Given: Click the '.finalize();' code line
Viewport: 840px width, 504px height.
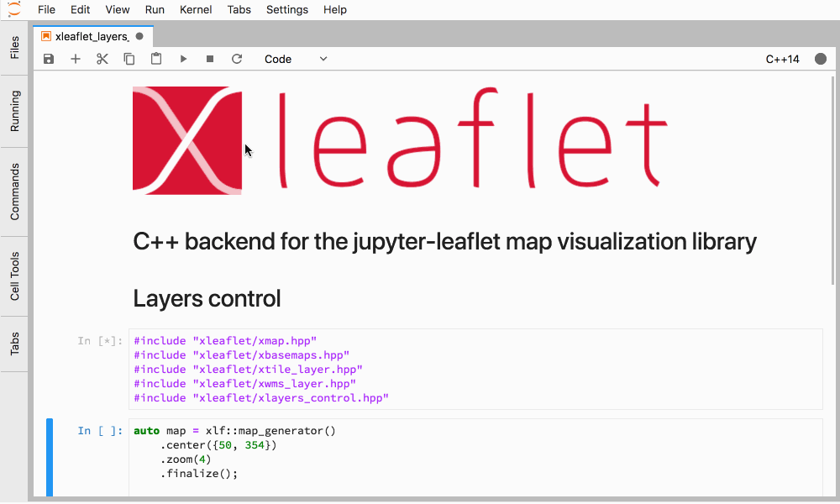Looking at the screenshot, I should pyautogui.click(x=199, y=474).
